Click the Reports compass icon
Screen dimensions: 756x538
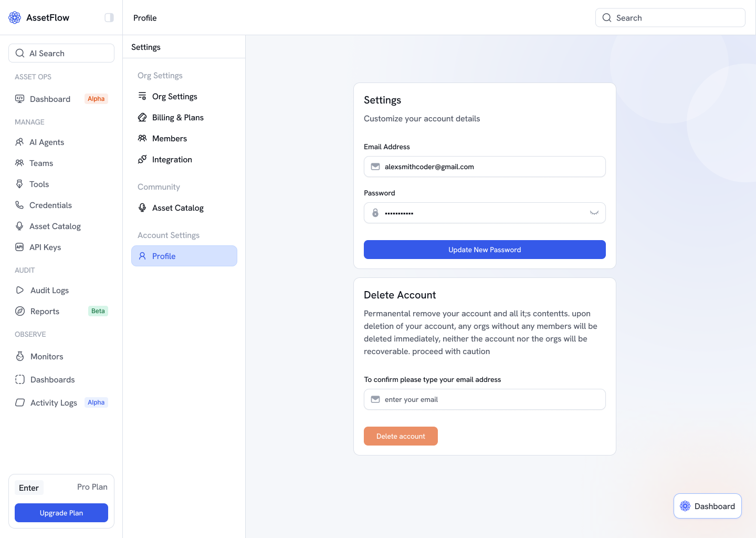click(x=20, y=311)
